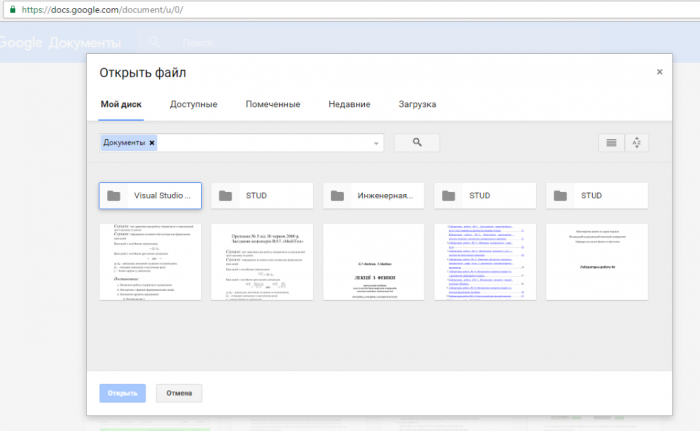Switch to the Доступные tab
Screen dimensions: 700x431
pos(193,104)
